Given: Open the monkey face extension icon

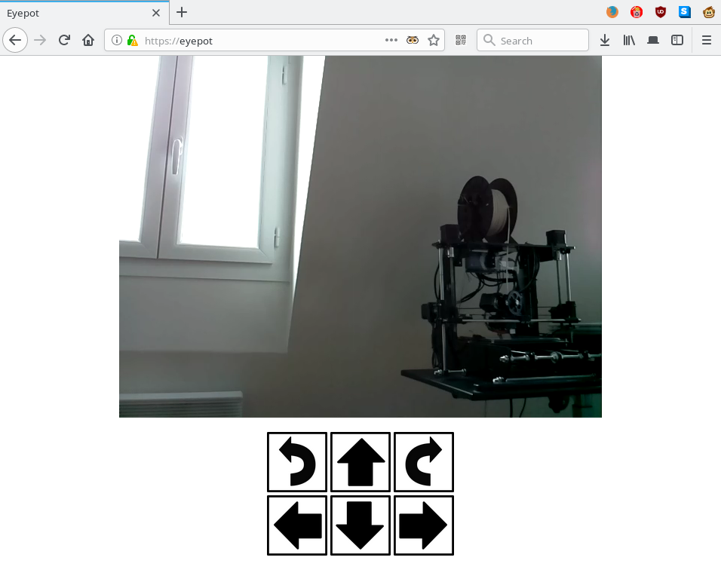Looking at the screenshot, I should (709, 12).
